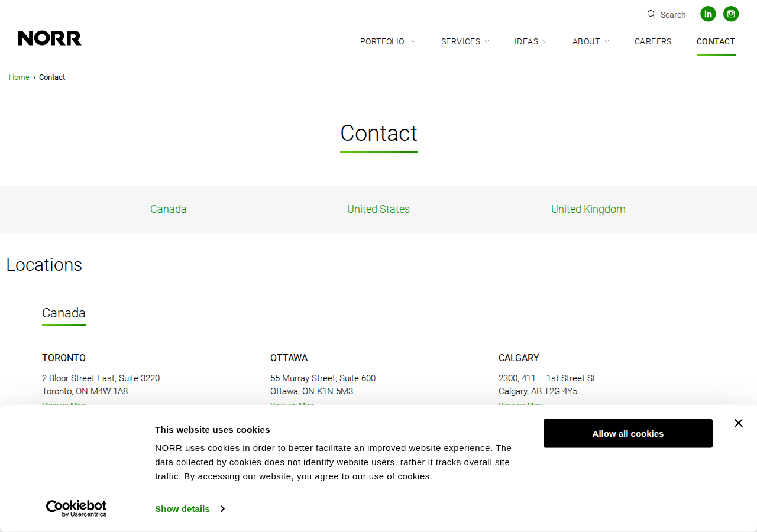Select address '55 Murray Street, Suite 600'
The height and width of the screenshot is (532, 757).
point(323,378)
